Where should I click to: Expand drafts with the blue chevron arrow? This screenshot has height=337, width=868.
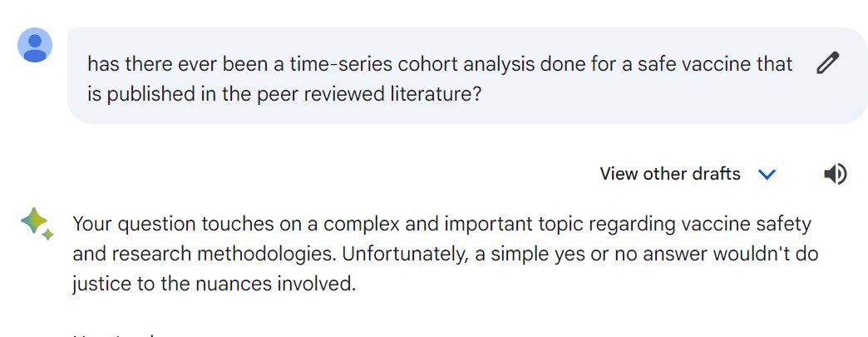pyautogui.click(x=767, y=174)
